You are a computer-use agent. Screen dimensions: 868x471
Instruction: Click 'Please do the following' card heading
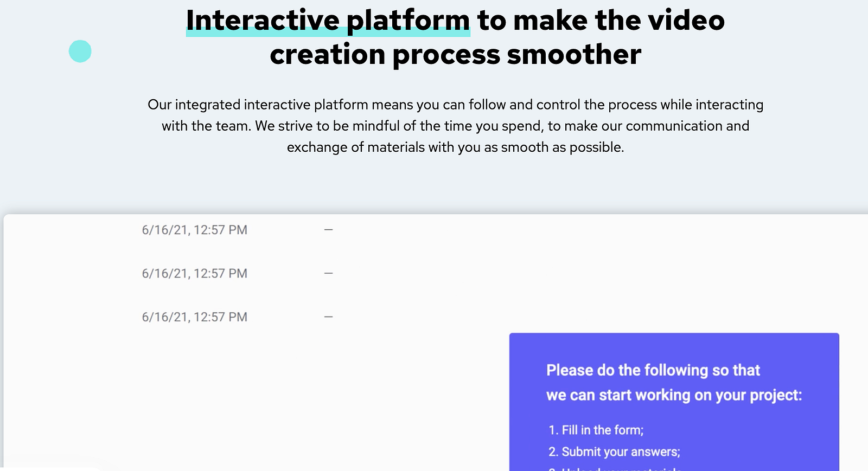click(653, 370)
